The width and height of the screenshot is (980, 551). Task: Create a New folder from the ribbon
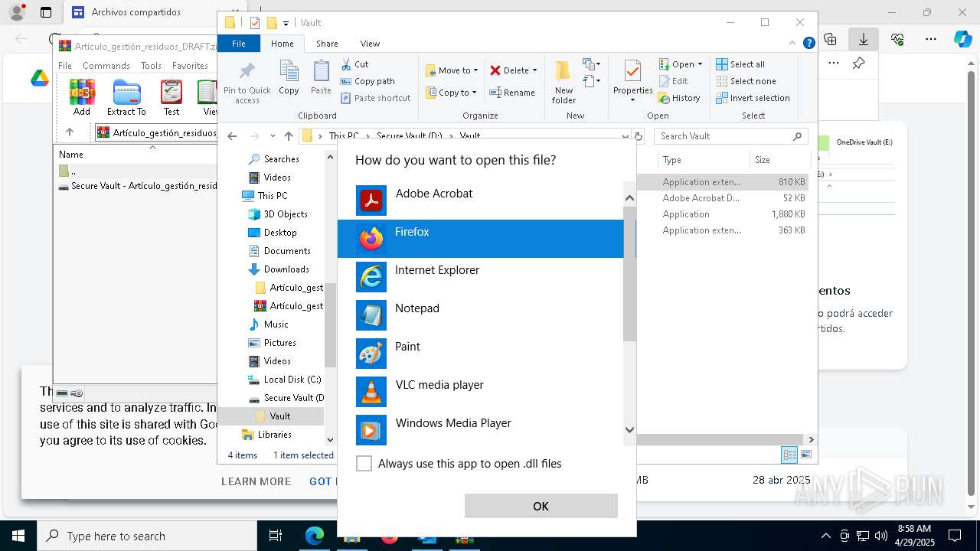coord(563,82)
